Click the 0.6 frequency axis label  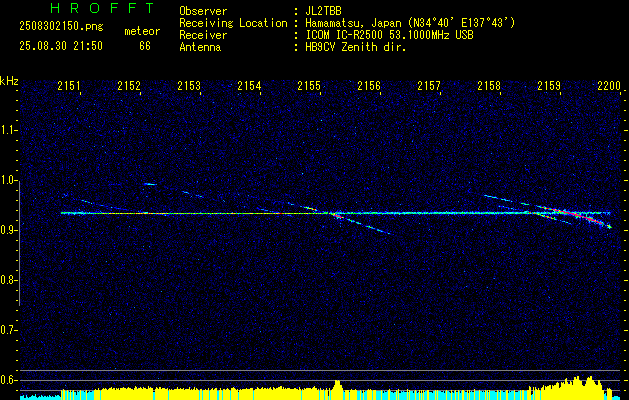(x=8, y=380)
